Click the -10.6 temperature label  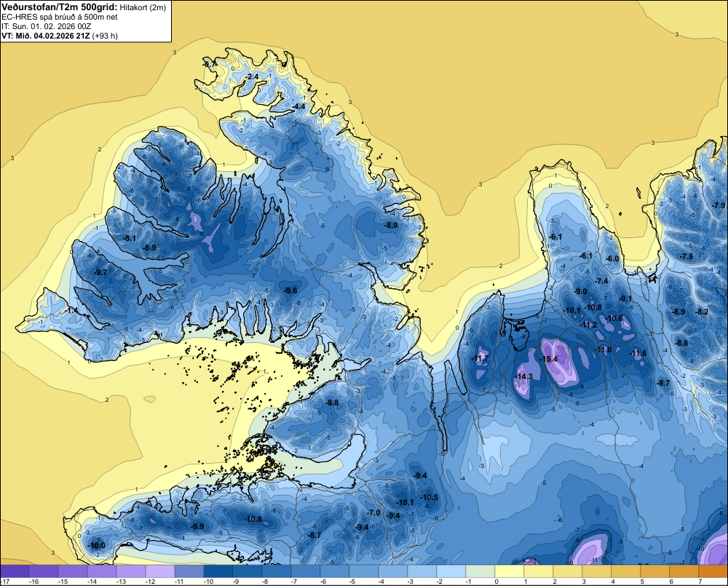[x=614, y=318]
